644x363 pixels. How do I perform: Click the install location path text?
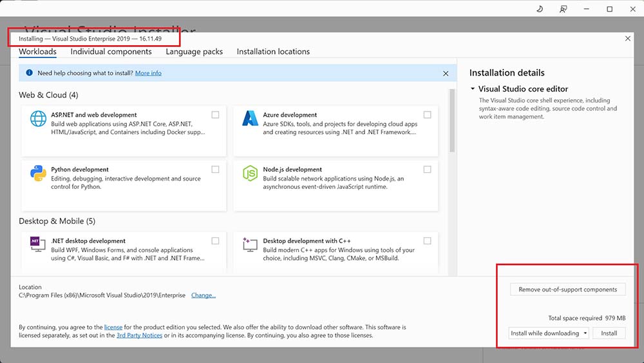click(102, 295)
